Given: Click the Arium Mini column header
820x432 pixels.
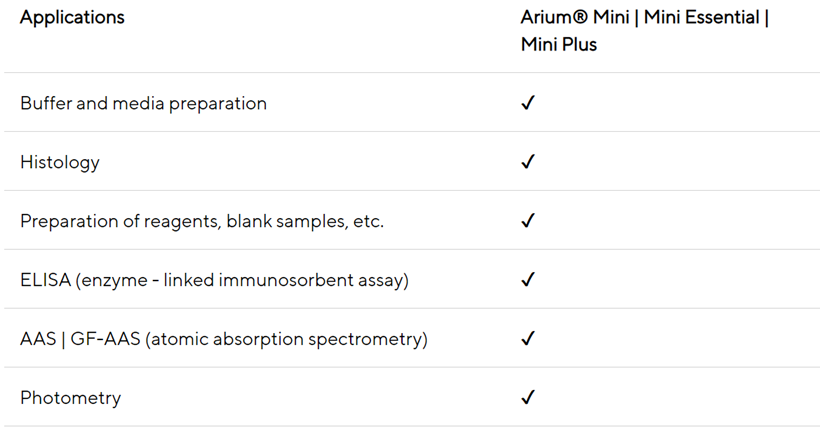Looking at the screenshot, I should (x=644, y=31).
